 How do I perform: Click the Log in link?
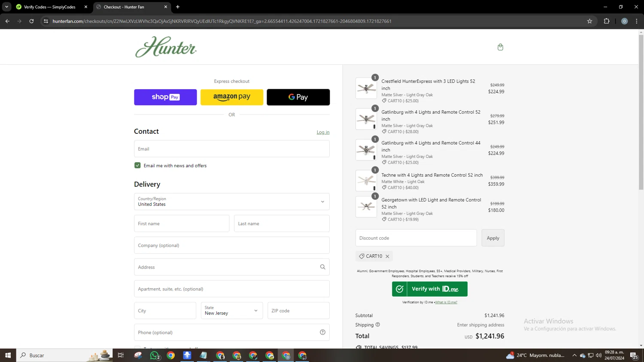point(323,132)
